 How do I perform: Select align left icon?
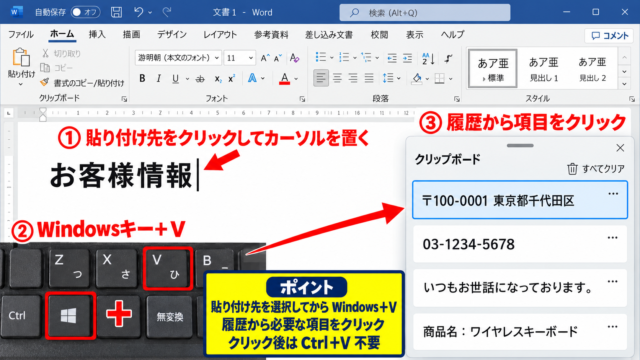(x=321, y=78)
